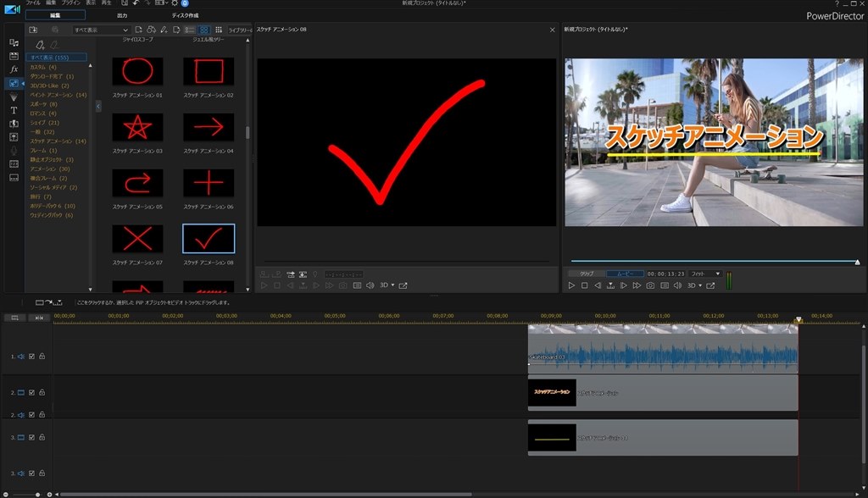868x498 pixels.
Task: Switch to the ディスク作成 tab
Action: click(185, 15)
